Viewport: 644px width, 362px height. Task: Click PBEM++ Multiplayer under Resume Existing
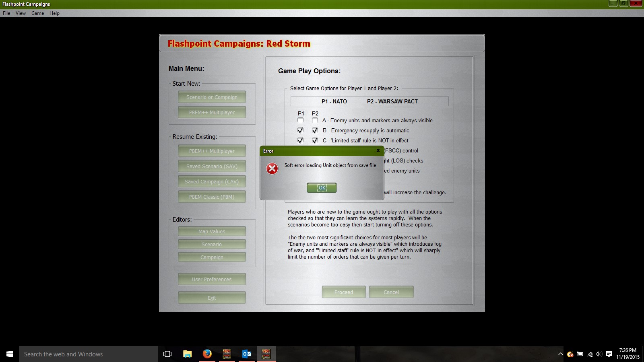(x=212, y=151)
